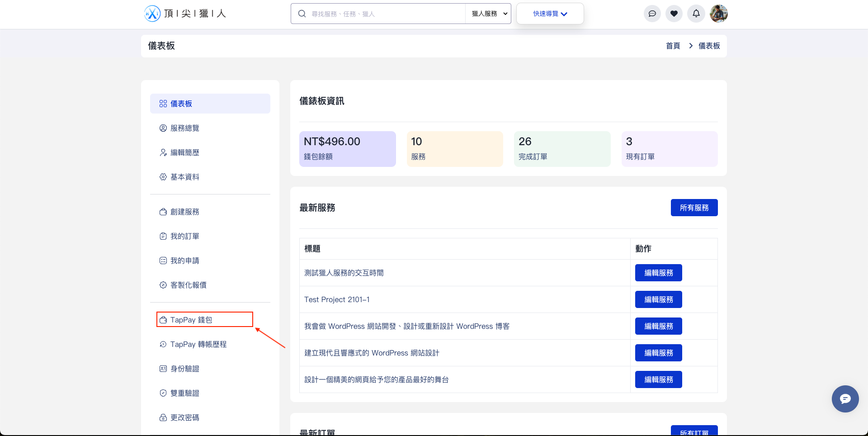Image resolution: width=868 pixels, height=436 pixels.
Task: Open the 測試獵人服務的交互時間 service link
Action: tap(344, 273)
